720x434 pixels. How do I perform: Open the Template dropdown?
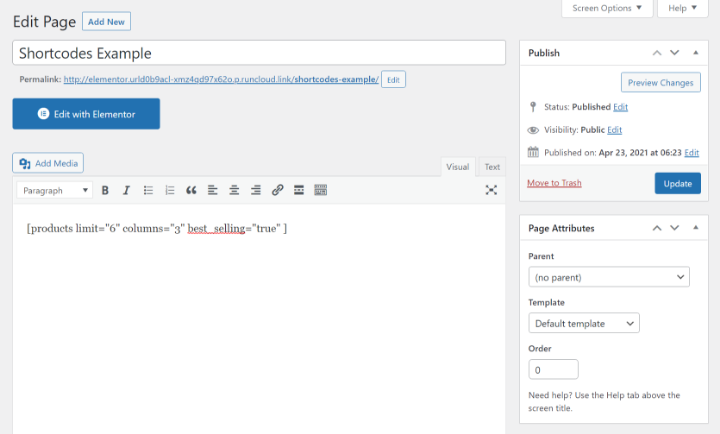[583, 323]
